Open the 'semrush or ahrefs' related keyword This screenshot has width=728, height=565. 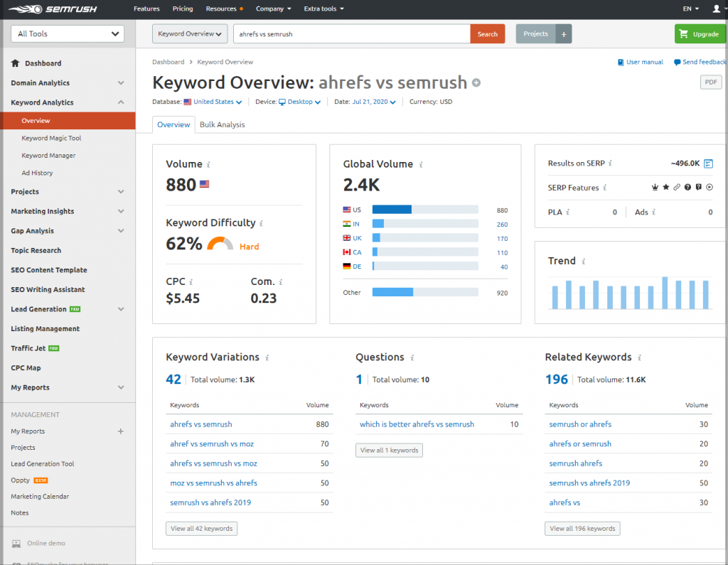tap(580, 424)
